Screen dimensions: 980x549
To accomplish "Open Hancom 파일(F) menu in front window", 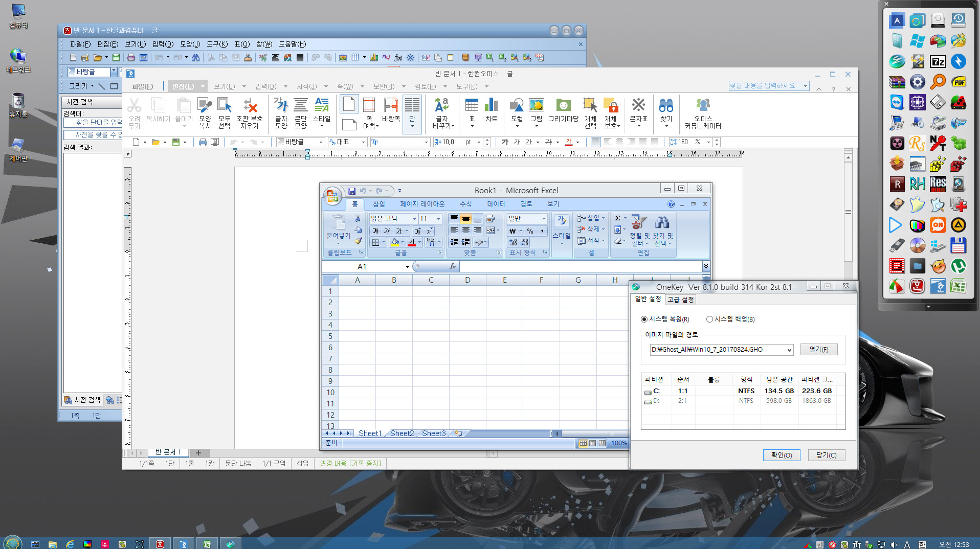I will [142, 86].
